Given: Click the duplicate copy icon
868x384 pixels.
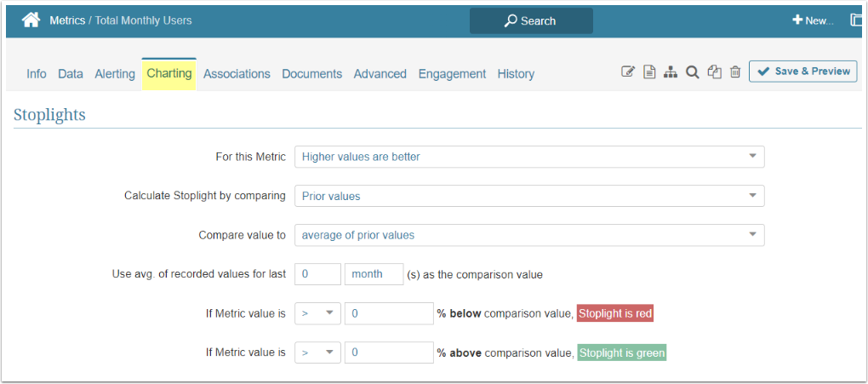Looking at the screenshot, I should click(715, 72).
